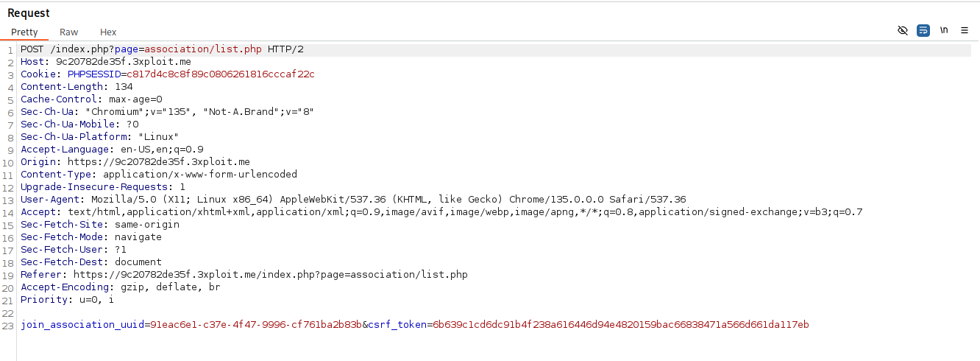The width and height of the screenshot is (980, 361).
Task: Place cursor in the User-Agent header line
Action: click(368, 200)
